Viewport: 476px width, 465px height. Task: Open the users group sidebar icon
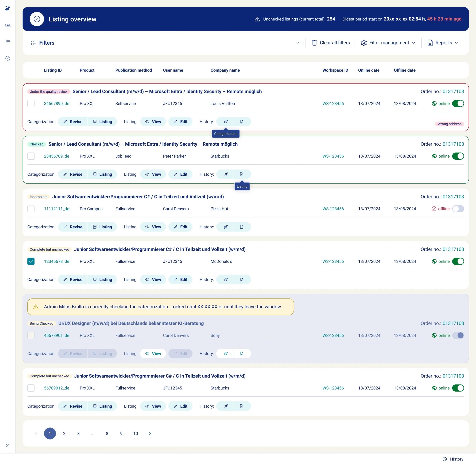point(8,25)
